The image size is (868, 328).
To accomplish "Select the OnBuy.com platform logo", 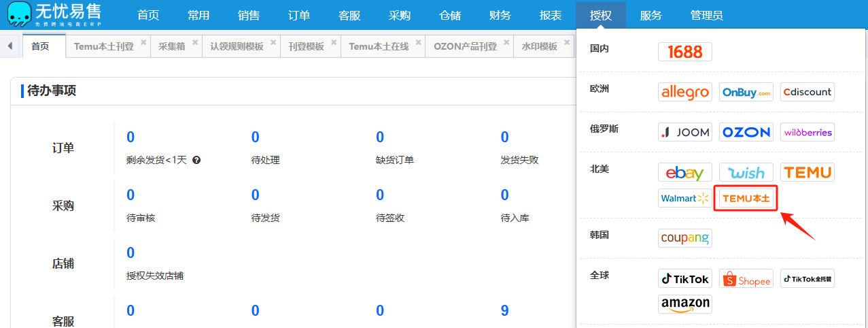I will point(746,92).
